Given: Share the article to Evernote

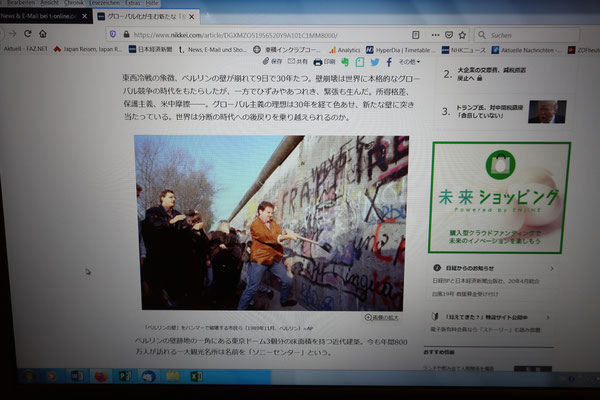Looking at the screenshot, I should (x=345, y=62).
